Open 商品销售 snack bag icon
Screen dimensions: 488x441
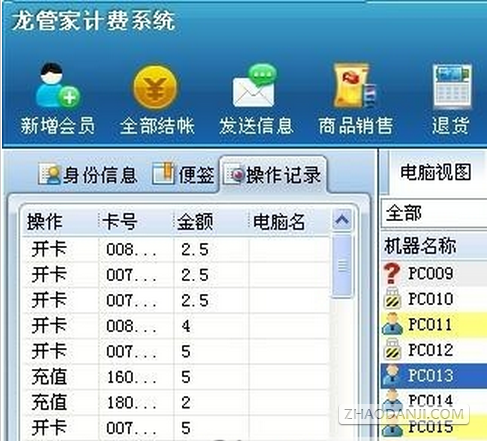[355, 86]
